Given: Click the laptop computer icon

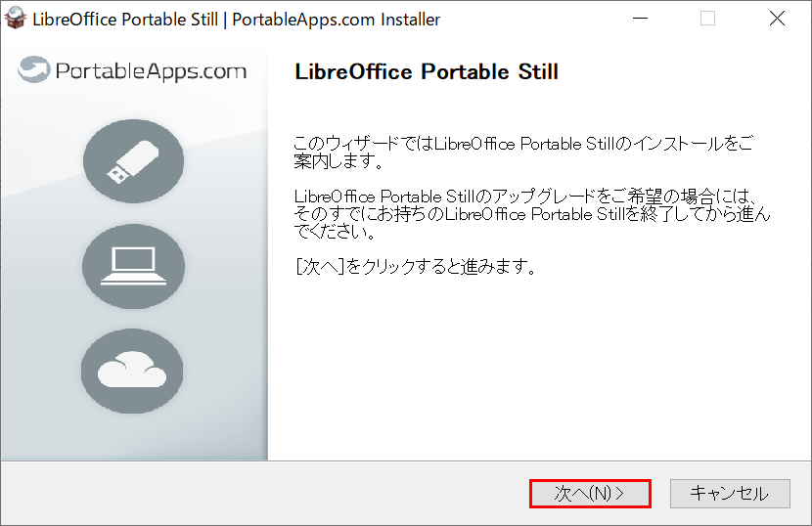Looking at the screenshot, I should click(133, 266).
